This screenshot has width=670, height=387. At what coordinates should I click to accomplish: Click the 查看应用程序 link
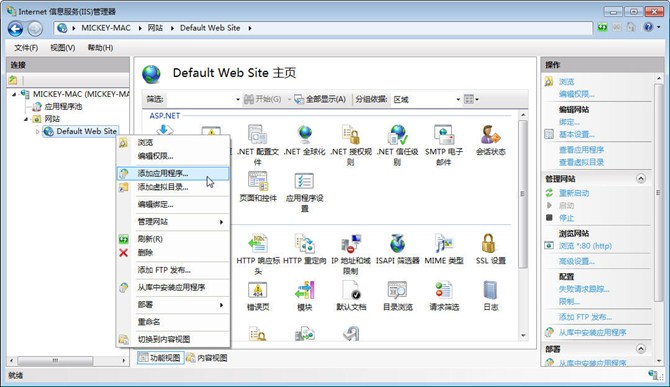tap(581, 150)
